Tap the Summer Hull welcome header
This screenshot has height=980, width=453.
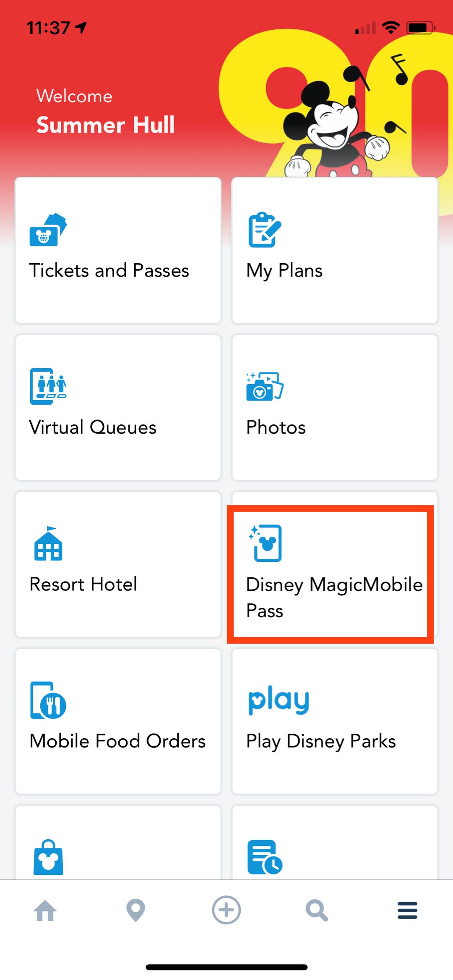click(105, 124)
